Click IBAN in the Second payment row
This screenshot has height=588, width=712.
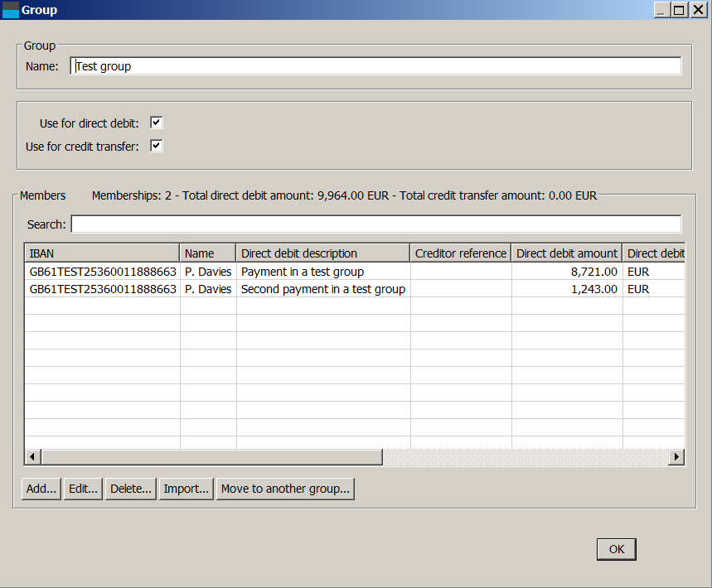tap(103, 289)
